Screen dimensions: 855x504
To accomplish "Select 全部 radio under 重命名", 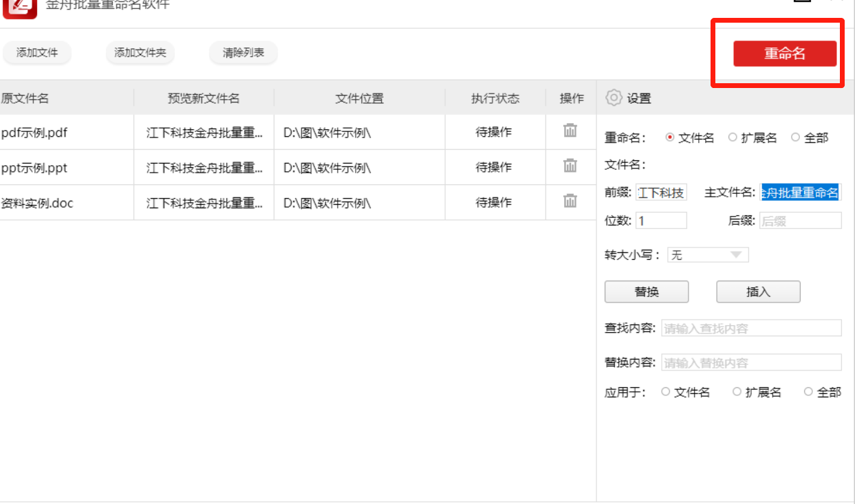I will point(795,138).
